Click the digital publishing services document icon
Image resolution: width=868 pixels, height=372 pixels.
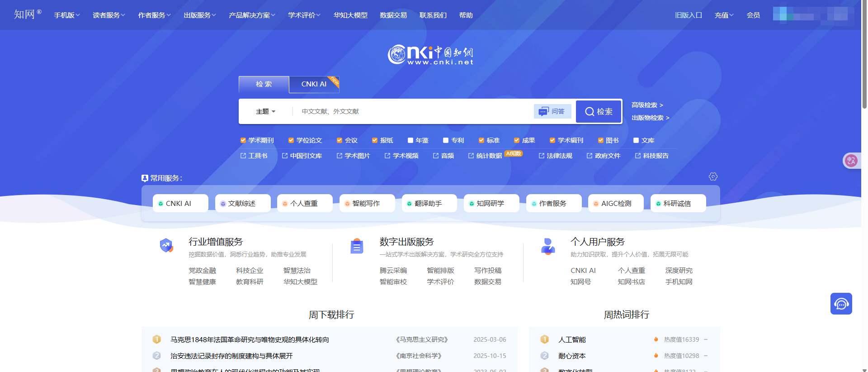click(x=357, y=246)
